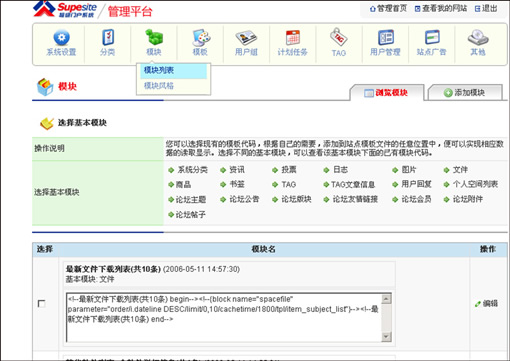
Task: Click the home icon beside 管理首页
Action: [x=372, y=9]
